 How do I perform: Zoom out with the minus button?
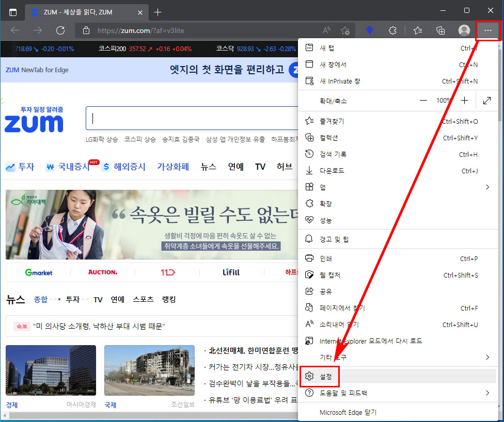(x=423, y=101)
